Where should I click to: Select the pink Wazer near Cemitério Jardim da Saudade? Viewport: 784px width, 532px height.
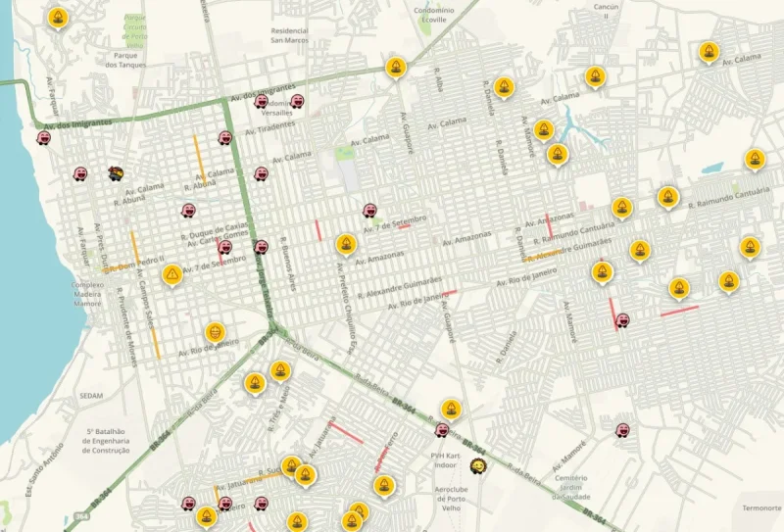pos(622,429)
